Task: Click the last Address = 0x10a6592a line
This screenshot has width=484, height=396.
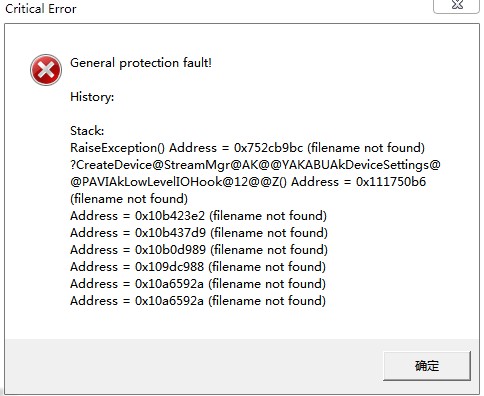Action: click(x=198, y=301)
